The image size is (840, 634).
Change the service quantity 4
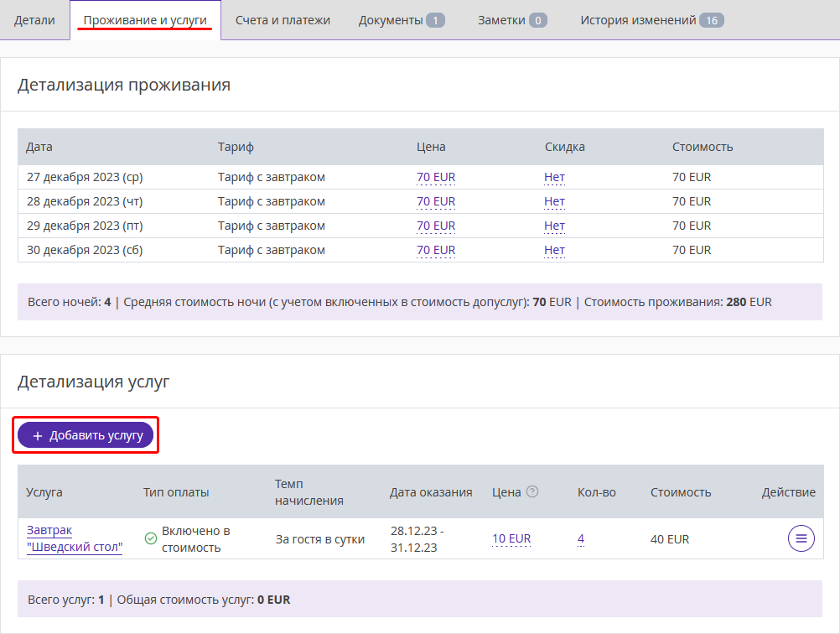click(581, 538)
